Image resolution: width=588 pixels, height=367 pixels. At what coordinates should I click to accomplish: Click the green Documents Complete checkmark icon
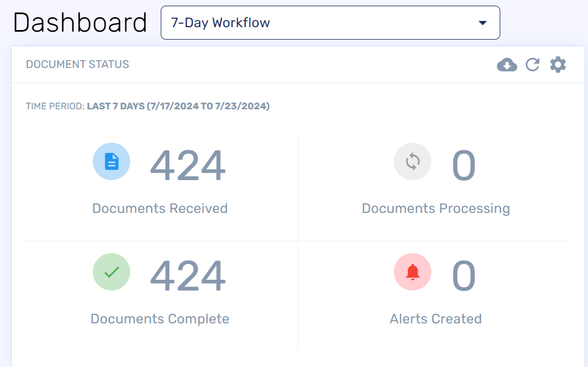(111, 272)
